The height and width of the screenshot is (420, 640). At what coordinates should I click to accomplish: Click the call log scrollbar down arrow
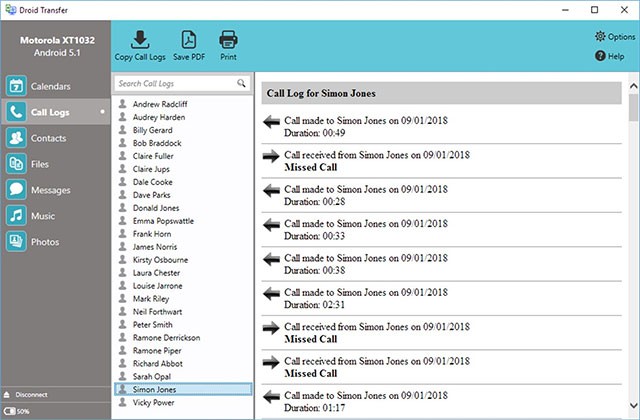(632, 411)
